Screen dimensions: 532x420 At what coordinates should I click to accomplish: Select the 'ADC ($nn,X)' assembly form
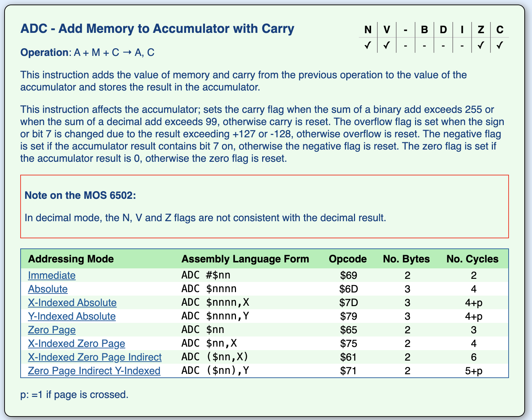coord(215,357)
